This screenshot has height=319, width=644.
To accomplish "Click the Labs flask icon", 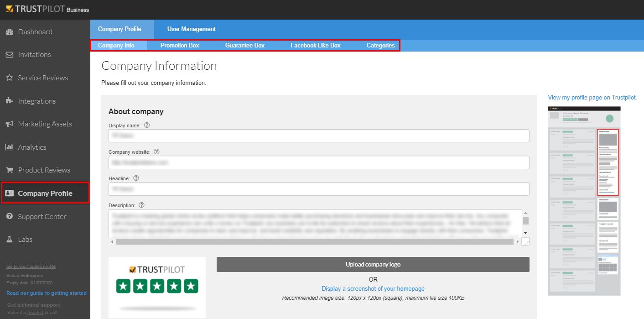I will tap(10, 240).
